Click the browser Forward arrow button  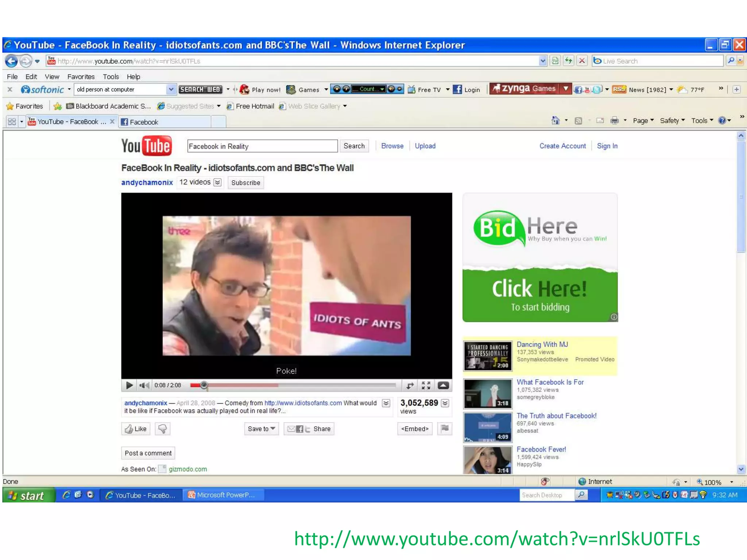click(x=26, y=61)
